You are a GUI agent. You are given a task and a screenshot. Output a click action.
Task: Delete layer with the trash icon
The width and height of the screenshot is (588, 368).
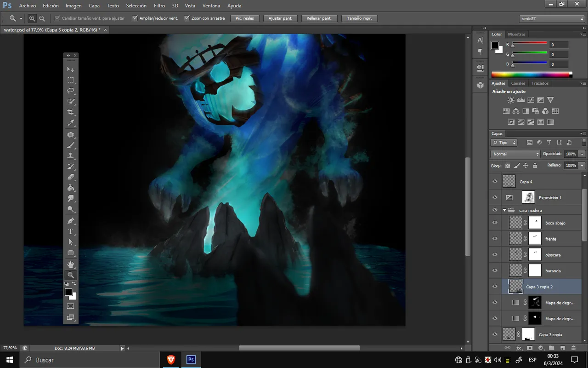tap(573, 348)
